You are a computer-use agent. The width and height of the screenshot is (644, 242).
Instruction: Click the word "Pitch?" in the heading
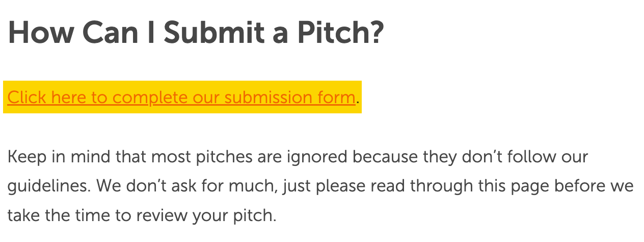coord(340,33)
